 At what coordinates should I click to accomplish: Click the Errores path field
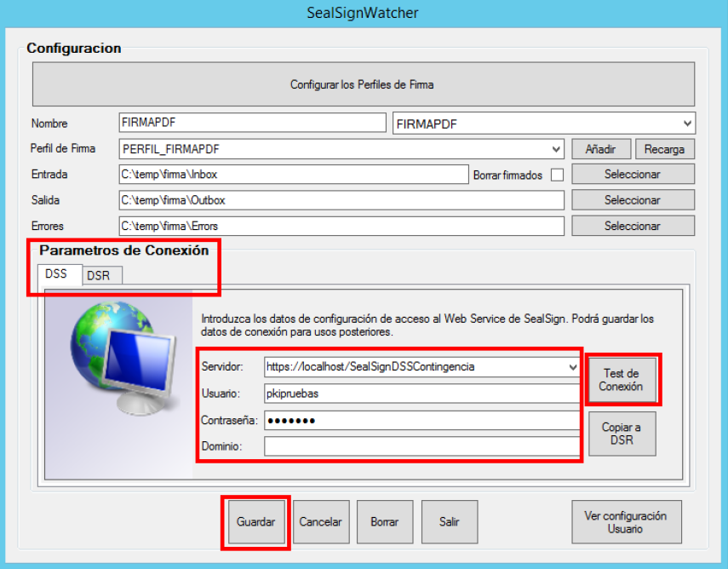tap(341, 226)
